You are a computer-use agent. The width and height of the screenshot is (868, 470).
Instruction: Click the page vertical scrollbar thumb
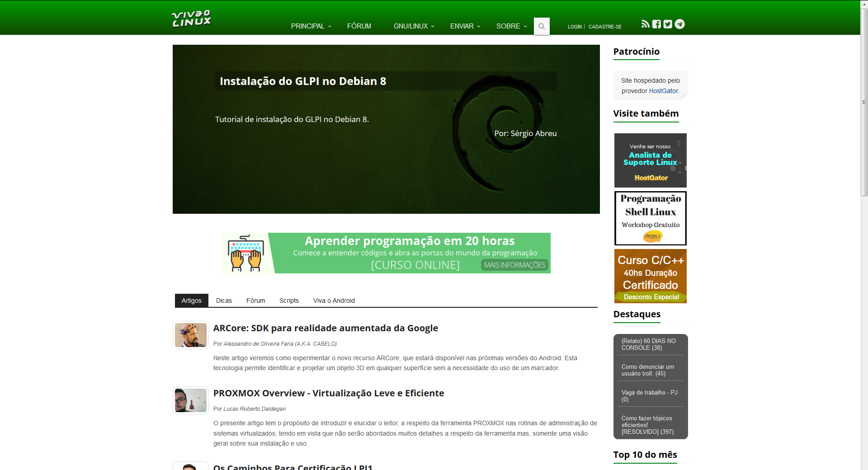864,102
